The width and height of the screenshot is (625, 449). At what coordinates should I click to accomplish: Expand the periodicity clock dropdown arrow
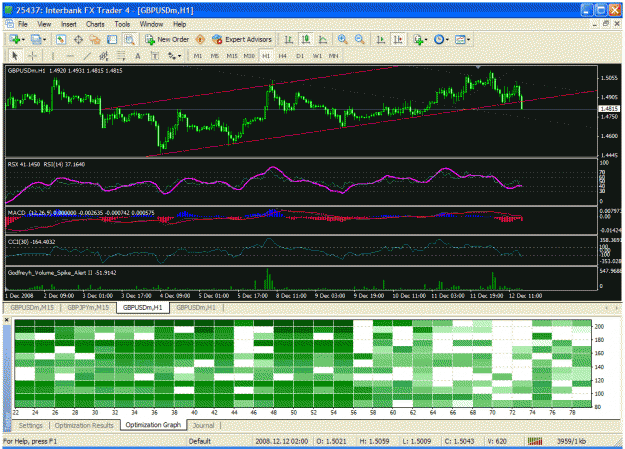point(447,40)
